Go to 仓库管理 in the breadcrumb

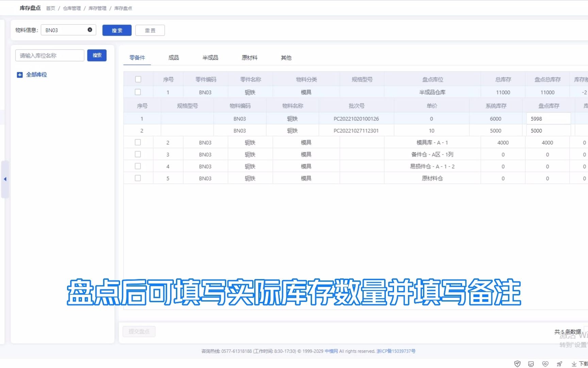coord(72,8)
